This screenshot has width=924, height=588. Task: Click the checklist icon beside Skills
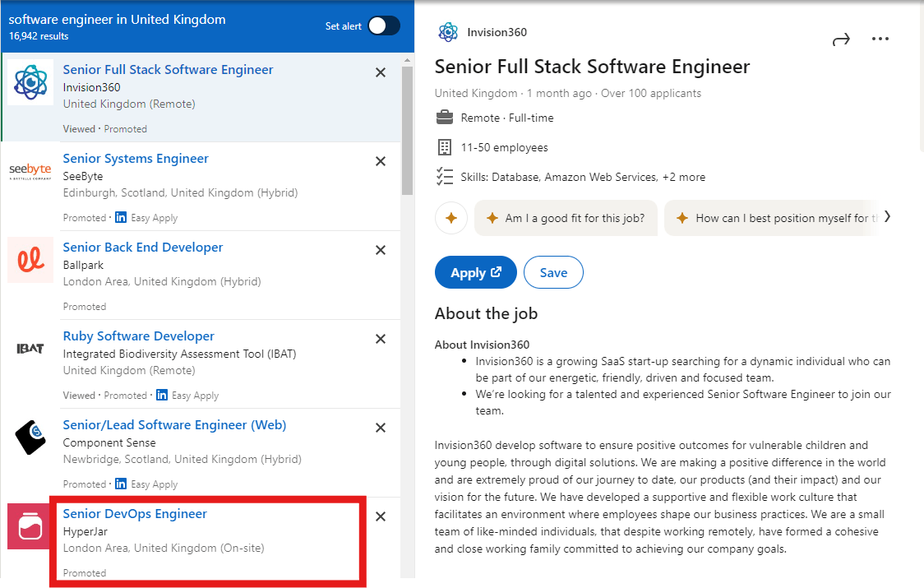(444, 177)
